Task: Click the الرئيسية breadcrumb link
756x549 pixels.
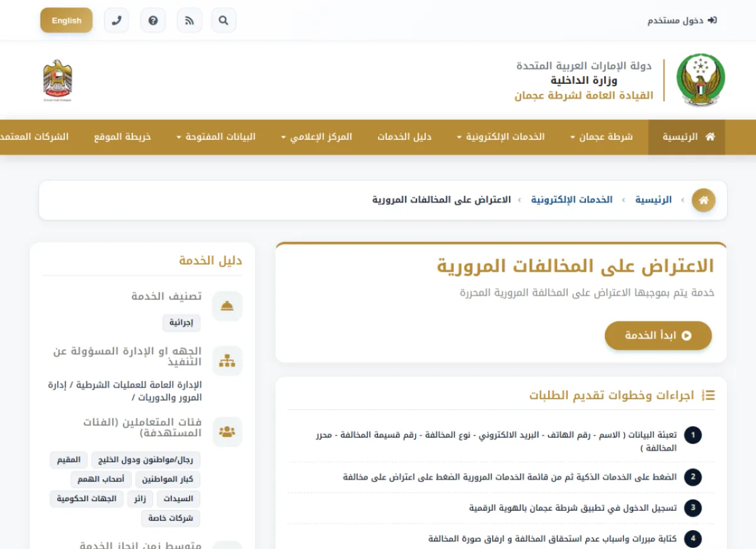Action: point(653,200)
